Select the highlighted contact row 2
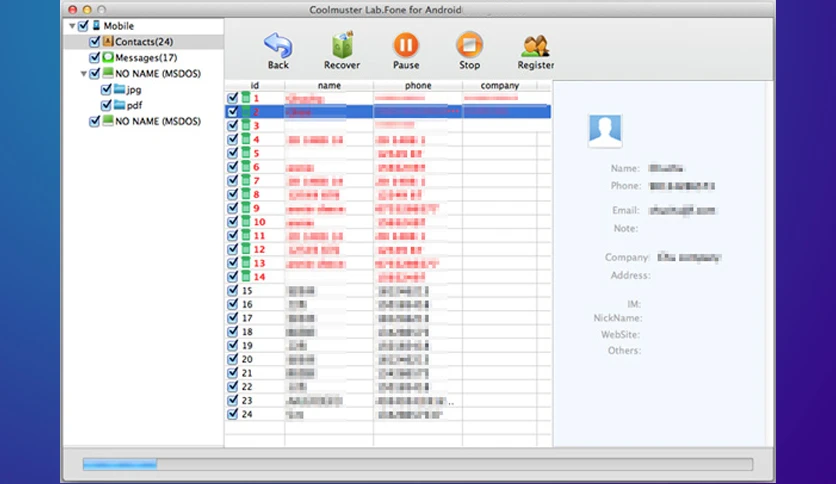 pyautogui.click(x=388, y=111)
